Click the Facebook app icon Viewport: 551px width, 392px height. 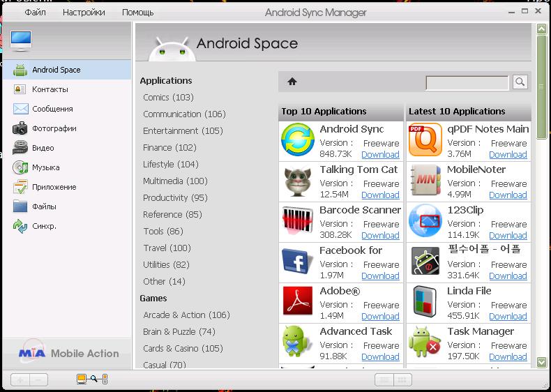click(297, 261)
